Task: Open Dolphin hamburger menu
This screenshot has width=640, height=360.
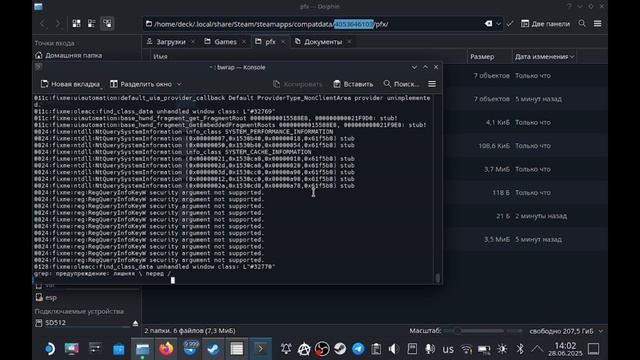Action: (598, 24)
